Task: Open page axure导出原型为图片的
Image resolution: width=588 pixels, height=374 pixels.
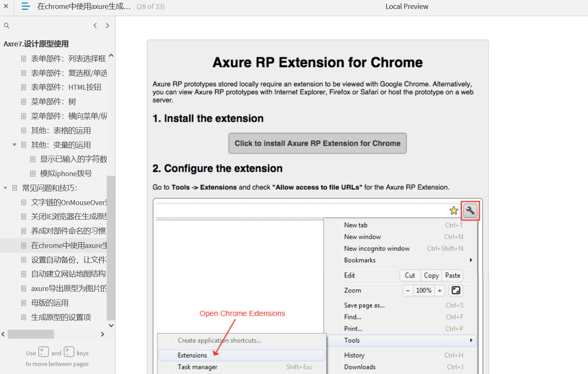Action: point(69,288)
